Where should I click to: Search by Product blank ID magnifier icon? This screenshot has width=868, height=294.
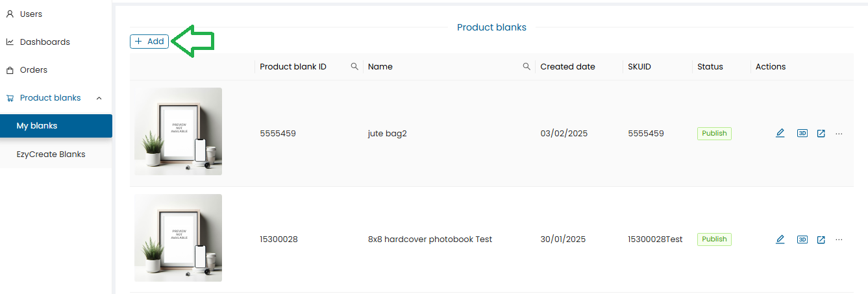click(x=354, y=66)
